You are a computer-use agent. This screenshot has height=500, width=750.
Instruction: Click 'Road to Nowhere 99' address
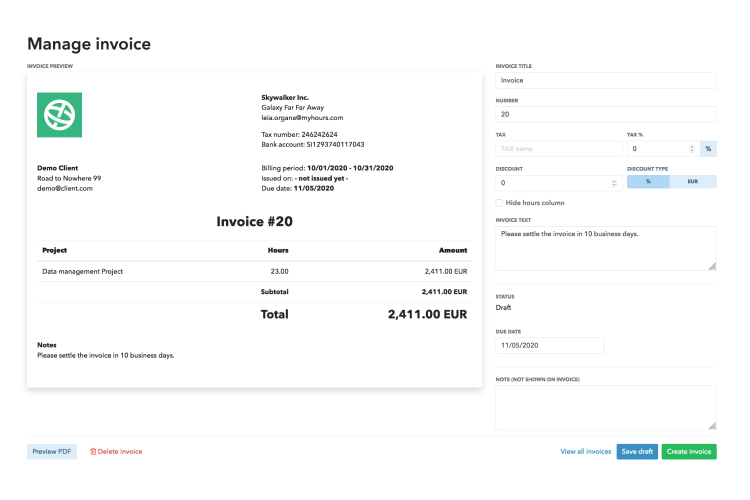(x=69, y=178)
